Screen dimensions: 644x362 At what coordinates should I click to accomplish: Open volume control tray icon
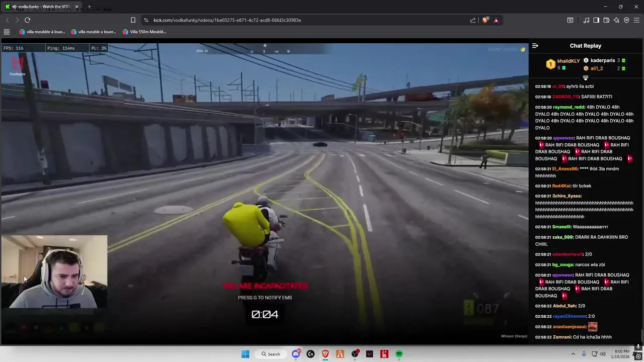[603, 354]
